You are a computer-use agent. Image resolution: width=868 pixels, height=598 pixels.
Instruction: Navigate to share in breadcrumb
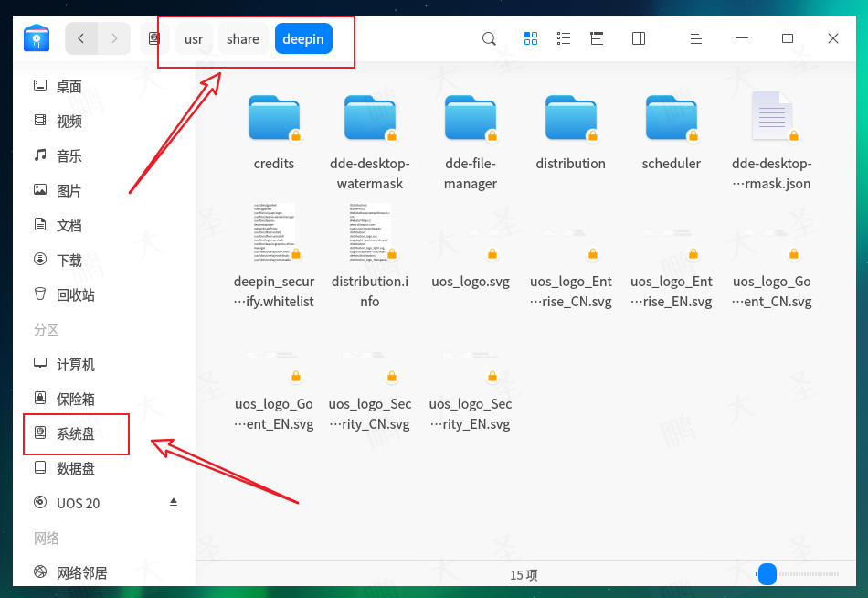pos(242,38)
